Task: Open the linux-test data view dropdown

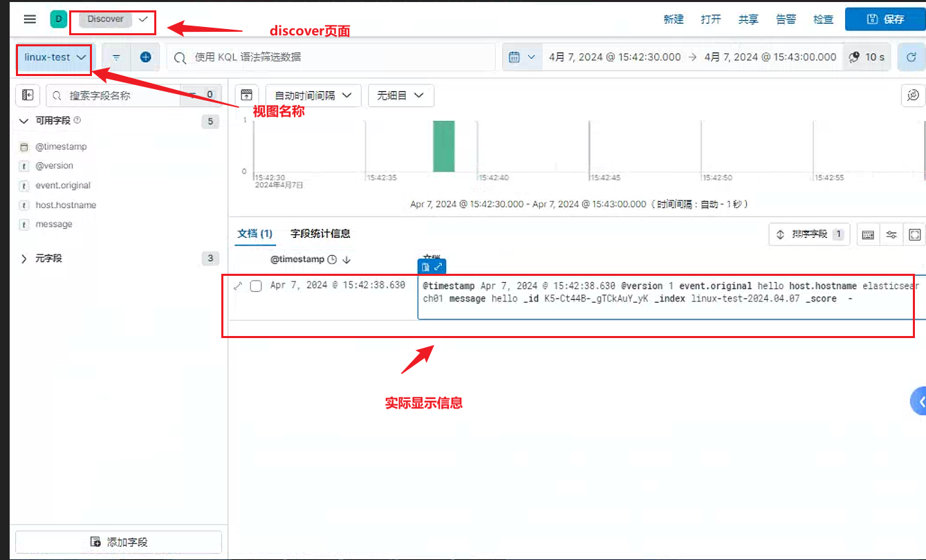Action: click(x=55, y=57)
